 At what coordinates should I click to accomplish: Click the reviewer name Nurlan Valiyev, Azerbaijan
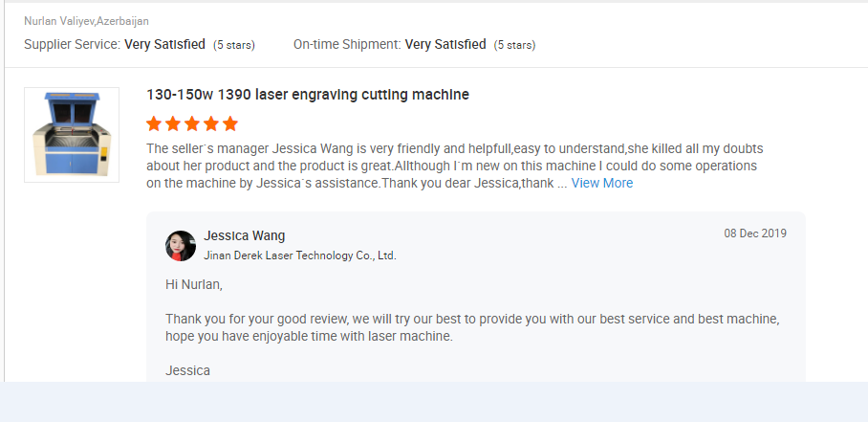point(86,21)
